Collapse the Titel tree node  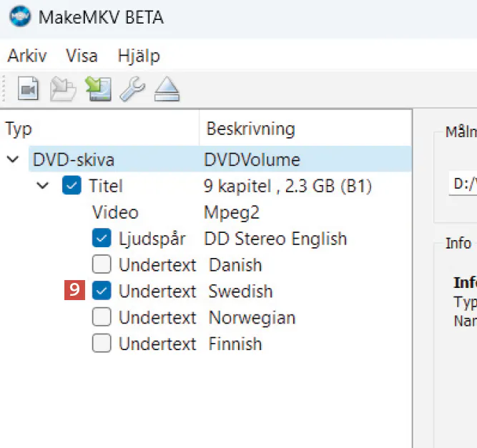tap(43, 186)
